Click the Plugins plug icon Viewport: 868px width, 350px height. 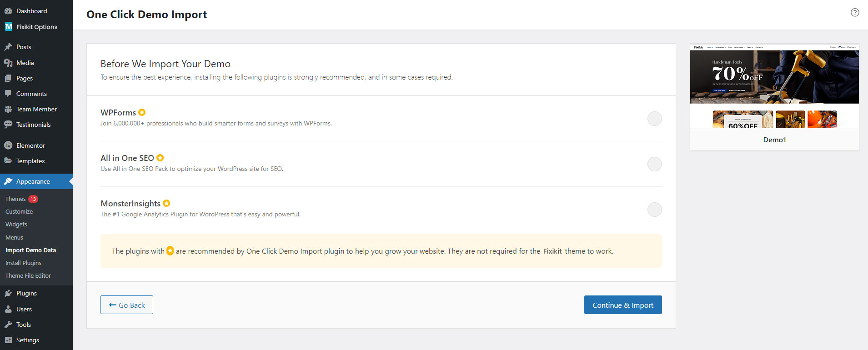pyautogui.click(x=8, y=293)
